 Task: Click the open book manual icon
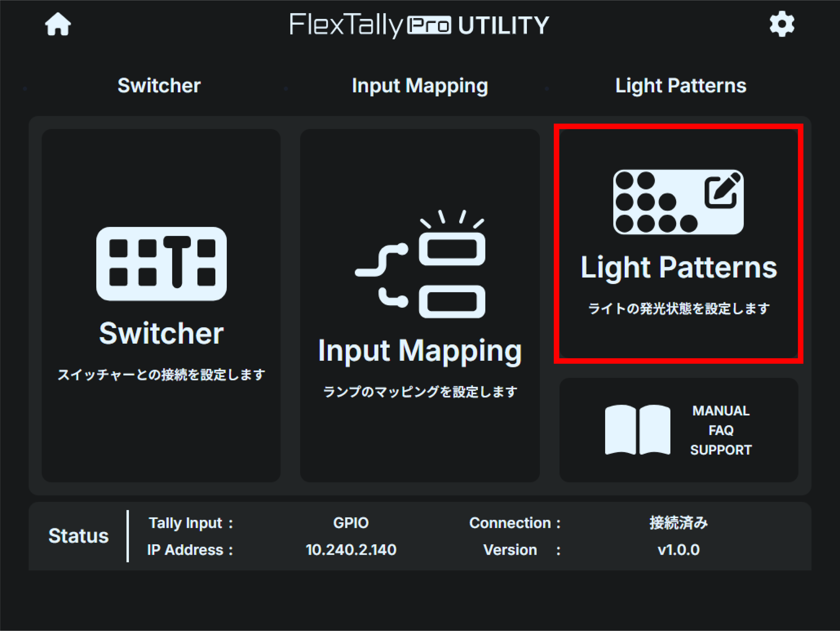637,430
